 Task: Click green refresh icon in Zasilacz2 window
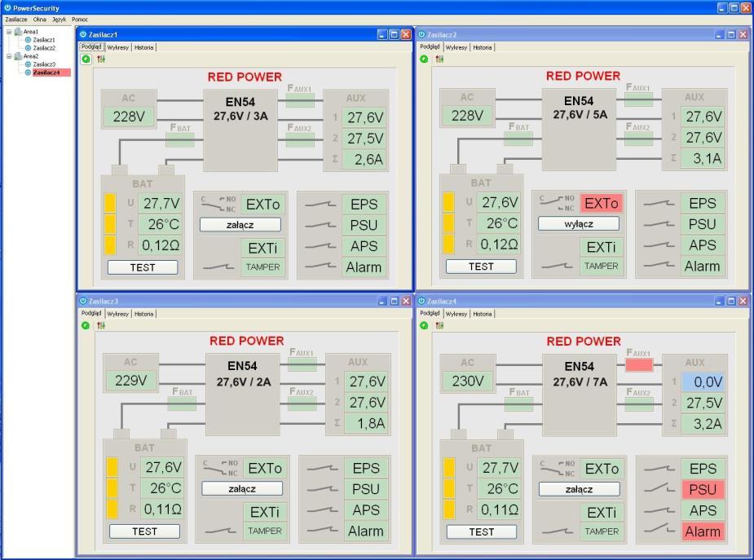tap(424, 59)
